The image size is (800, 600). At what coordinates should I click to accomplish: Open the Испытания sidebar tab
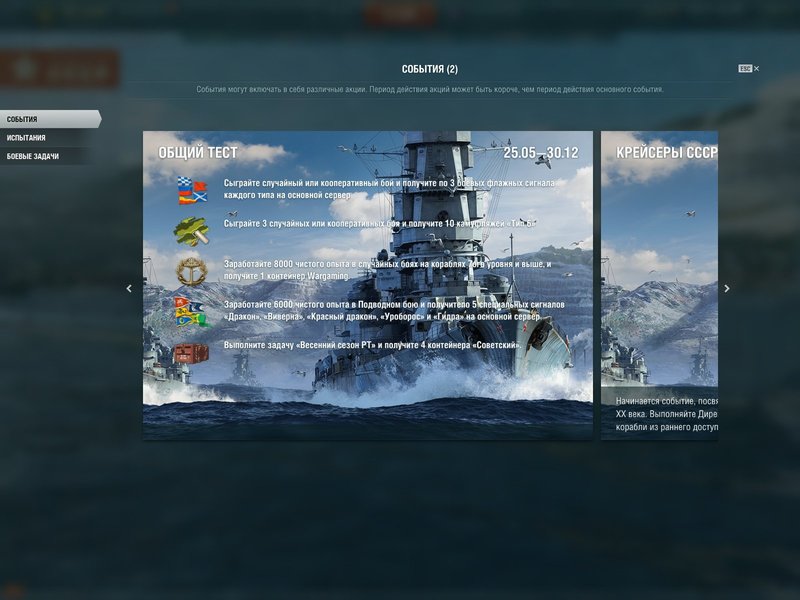tap(46, 138)
